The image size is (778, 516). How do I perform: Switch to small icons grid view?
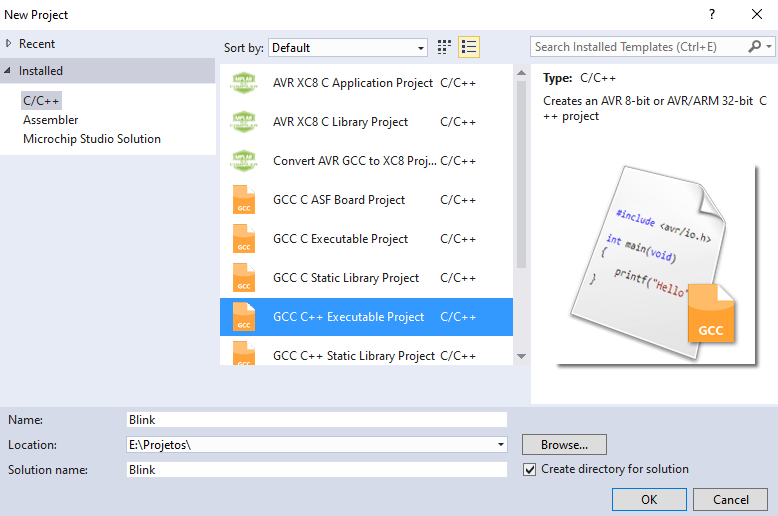(444, 47)
